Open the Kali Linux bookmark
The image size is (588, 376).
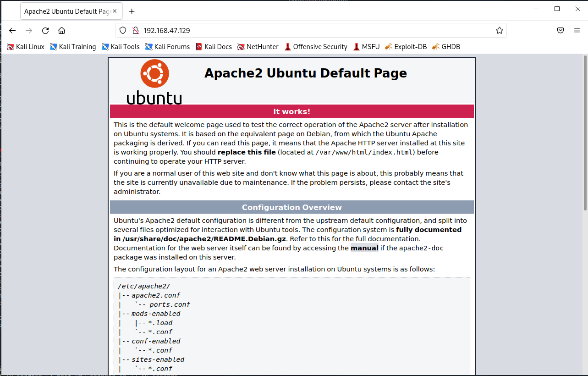point(26,46)
